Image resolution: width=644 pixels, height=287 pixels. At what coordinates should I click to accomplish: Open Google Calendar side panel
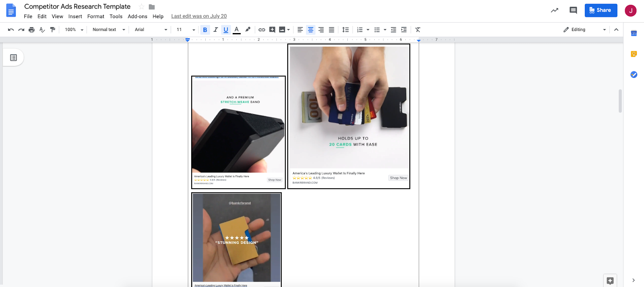634,33
